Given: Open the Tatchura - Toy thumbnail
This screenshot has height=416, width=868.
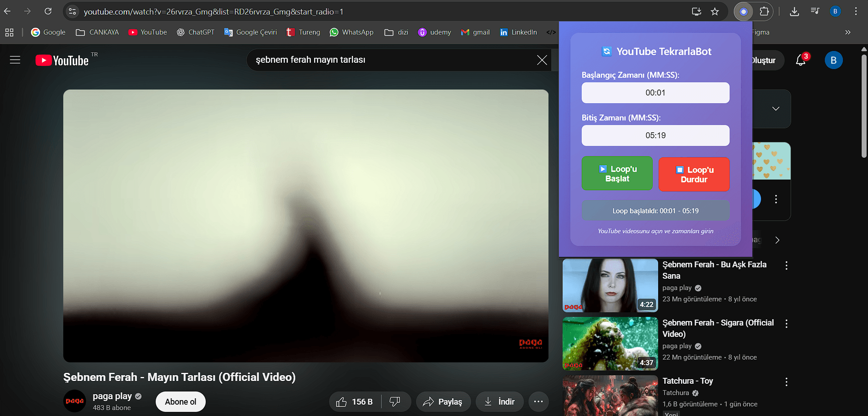Looking at the screenshot, I should [610, 396].
